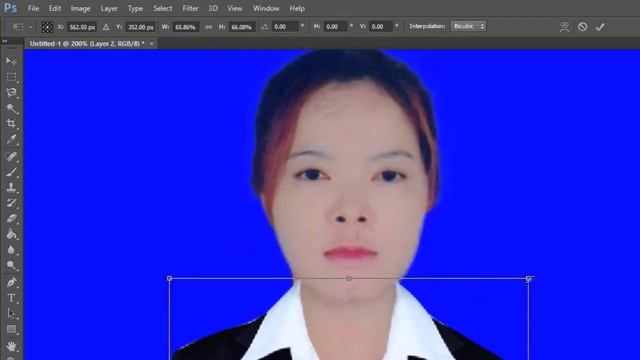Select the Dodge tool
Image resolution: width=640 pixels, height=360 pixels.
[x=11, y=266]
